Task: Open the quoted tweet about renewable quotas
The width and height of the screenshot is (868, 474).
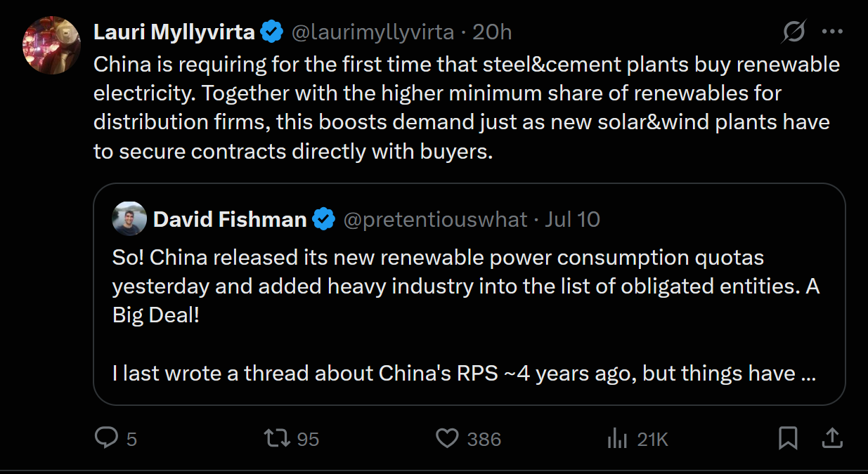Action: point(469,294)
